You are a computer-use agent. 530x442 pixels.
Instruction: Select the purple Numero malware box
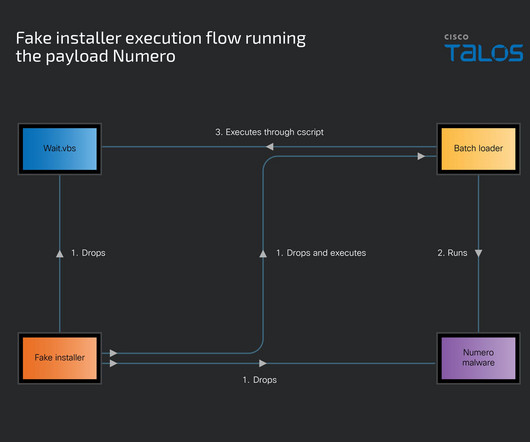point(478,358)
